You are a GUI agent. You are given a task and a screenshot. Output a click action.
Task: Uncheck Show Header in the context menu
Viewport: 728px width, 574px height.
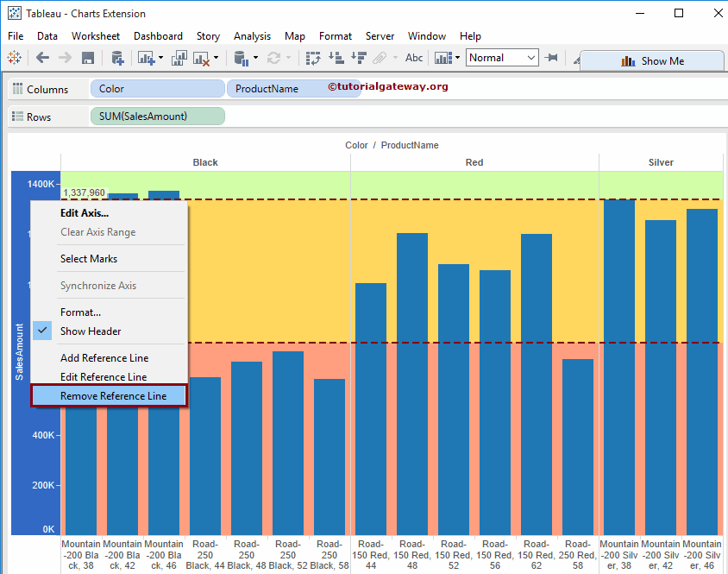click(90, 331)
